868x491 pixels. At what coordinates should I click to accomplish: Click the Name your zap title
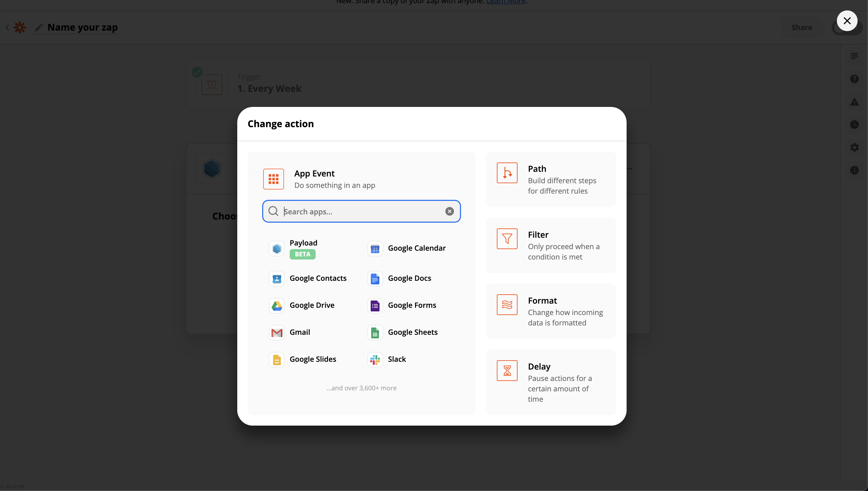[83, 27]
